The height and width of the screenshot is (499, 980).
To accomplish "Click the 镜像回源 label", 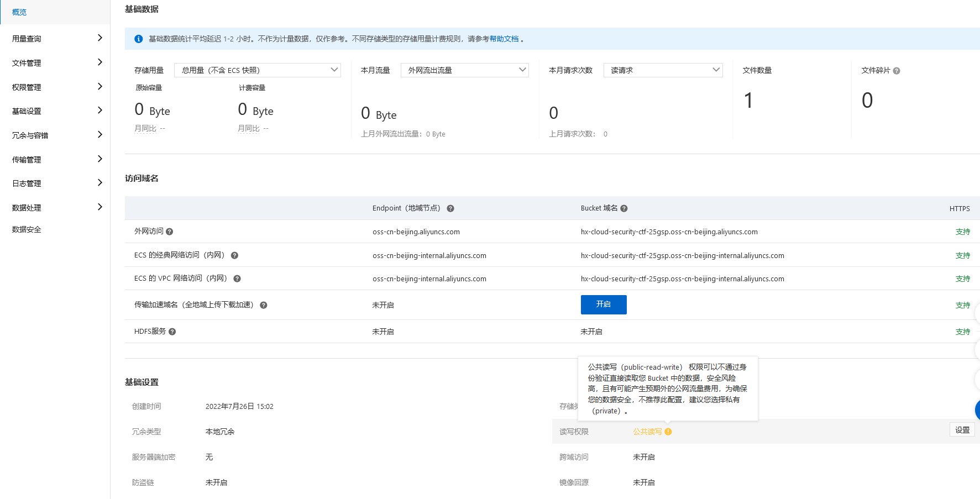I will (574, 482).
